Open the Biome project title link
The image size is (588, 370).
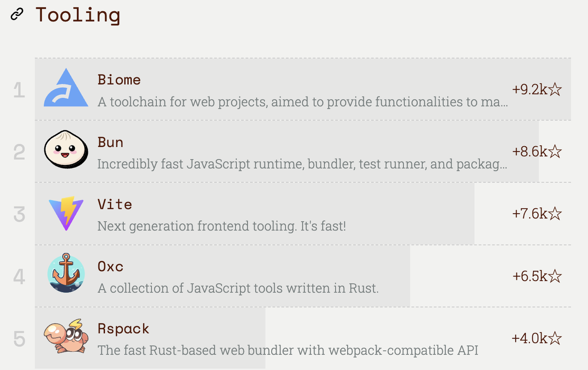click(119, 80)
